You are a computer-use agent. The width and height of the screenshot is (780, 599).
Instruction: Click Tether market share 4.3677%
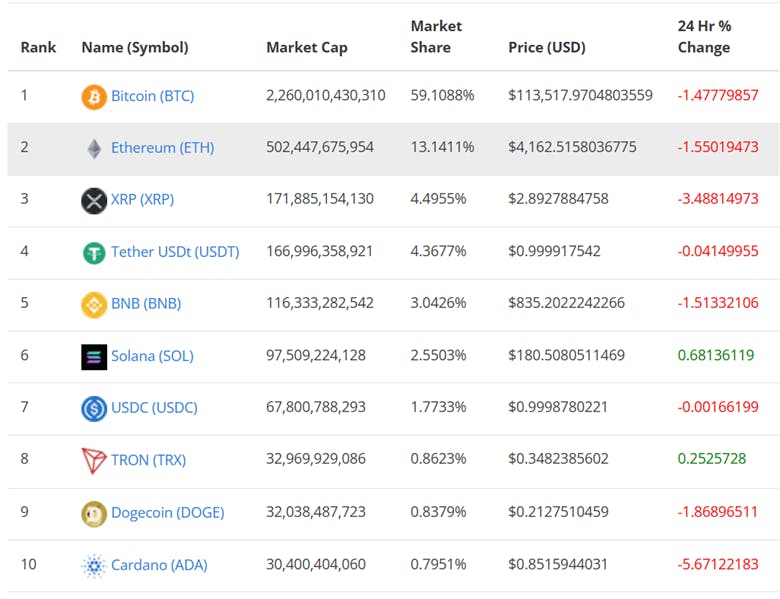coord(438,251)
